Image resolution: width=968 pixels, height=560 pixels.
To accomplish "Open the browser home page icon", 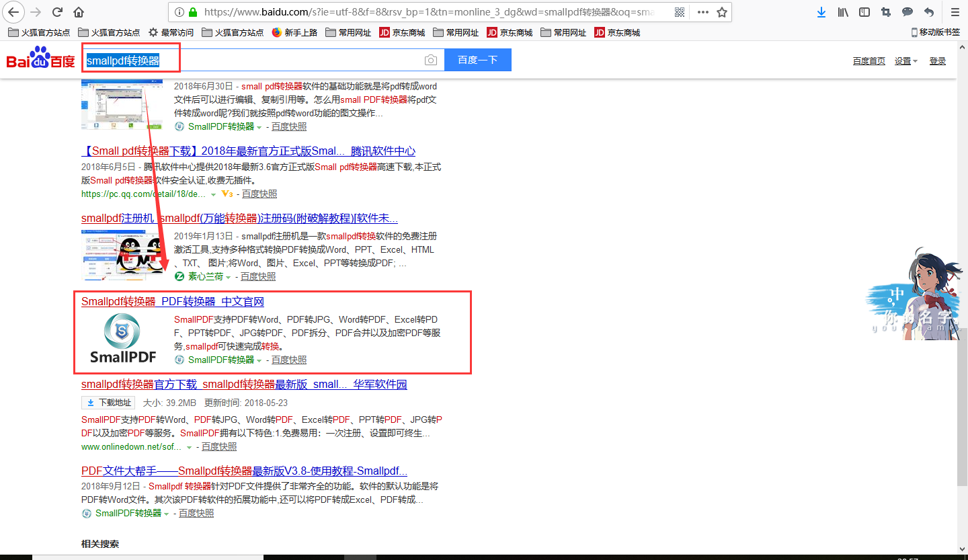I will (79, 12).
